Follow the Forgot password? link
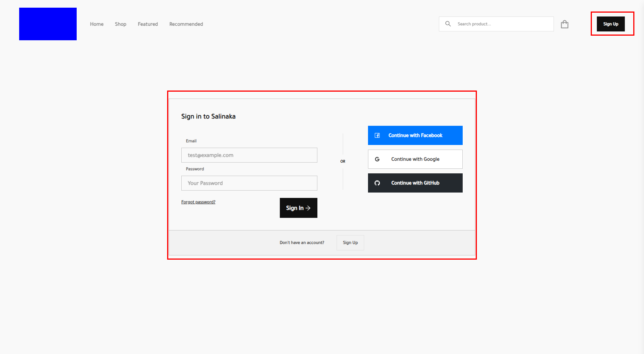Screen dimensions: 644x354 [198, 202]
